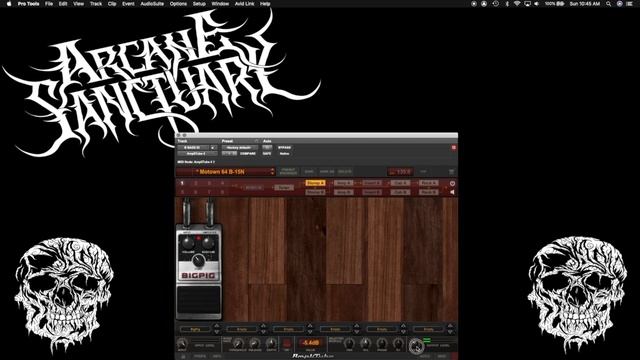Viewport: 640px width, 360px height.
Task: Select the Rack B module
Action: click(429, 192)
